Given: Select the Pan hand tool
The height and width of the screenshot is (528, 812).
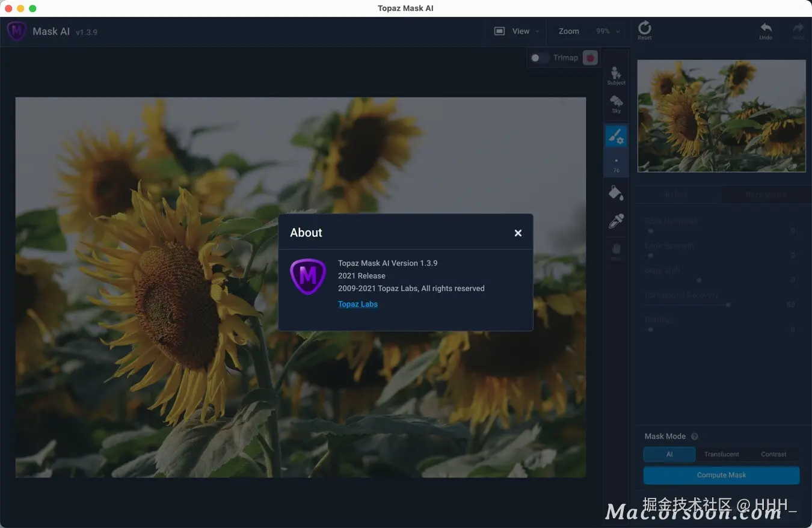Looking at the screenshot, I should tap(616, 251).
